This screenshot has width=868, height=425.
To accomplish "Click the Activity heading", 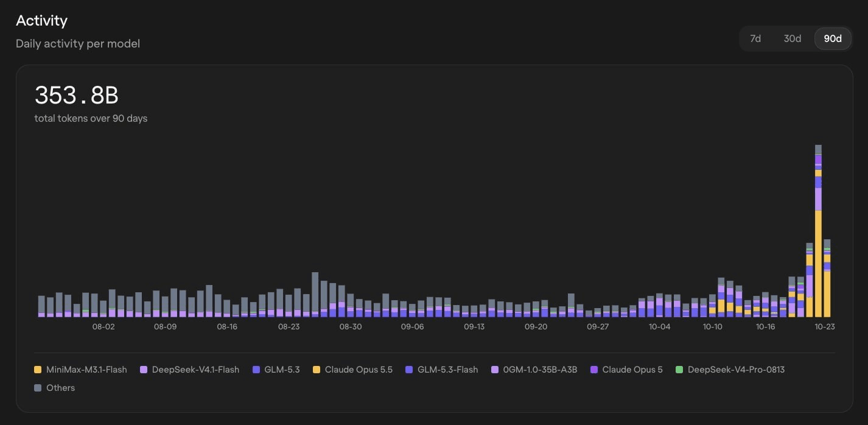I will click(x=41, y=21).
